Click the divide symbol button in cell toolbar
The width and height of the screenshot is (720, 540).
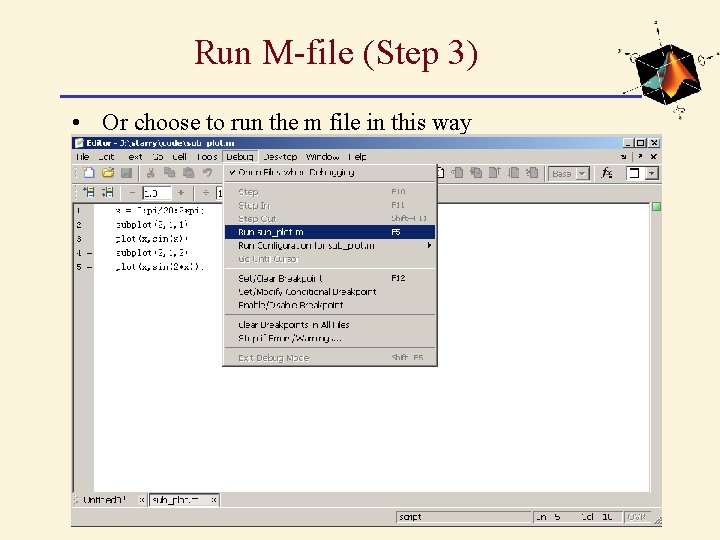coord(206,193)
